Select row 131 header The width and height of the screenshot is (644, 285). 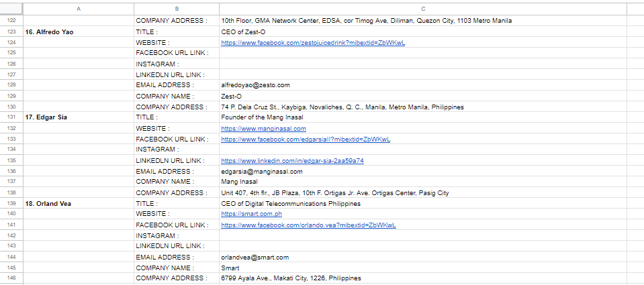tap(11, 117)
